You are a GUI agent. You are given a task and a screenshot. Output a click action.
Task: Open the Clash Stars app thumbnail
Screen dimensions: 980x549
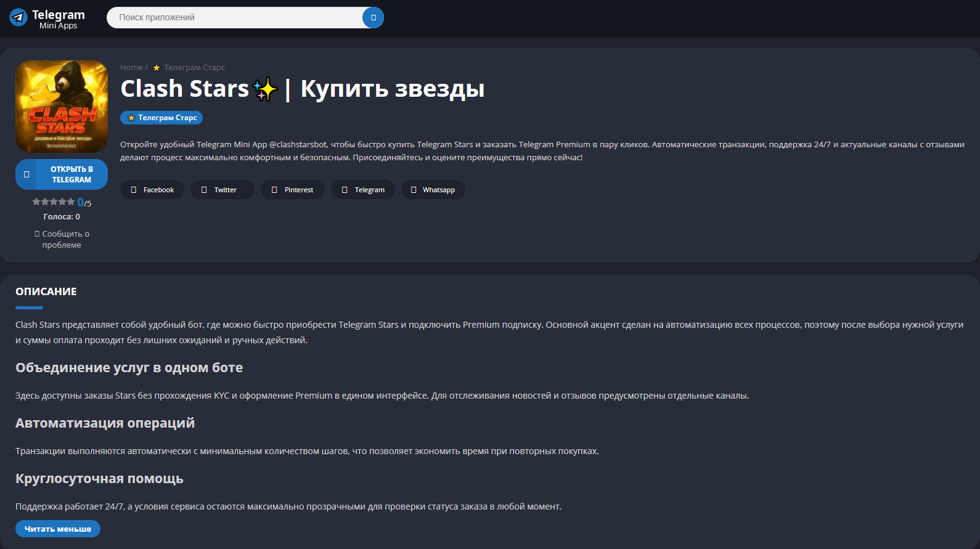(62, 107)
